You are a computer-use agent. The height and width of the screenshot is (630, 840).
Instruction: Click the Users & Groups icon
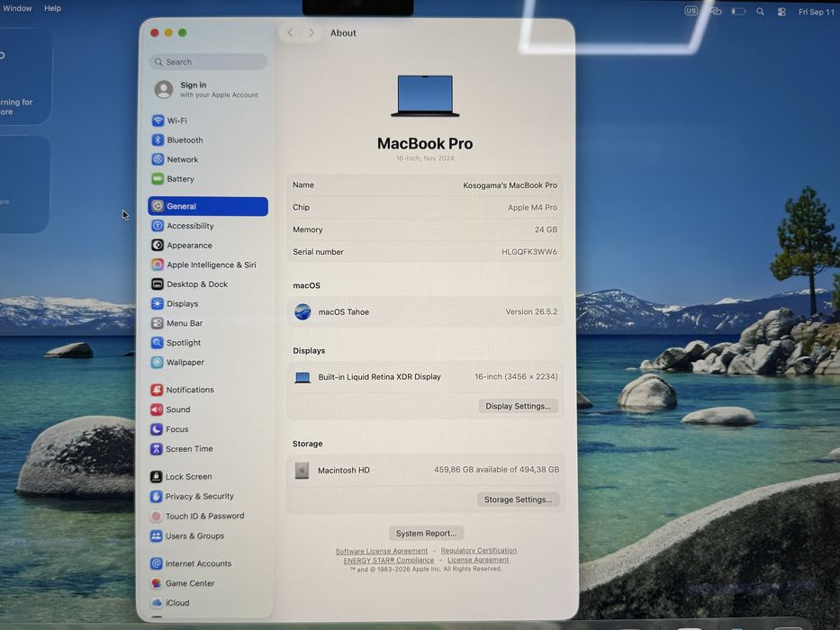click(156, 535)
